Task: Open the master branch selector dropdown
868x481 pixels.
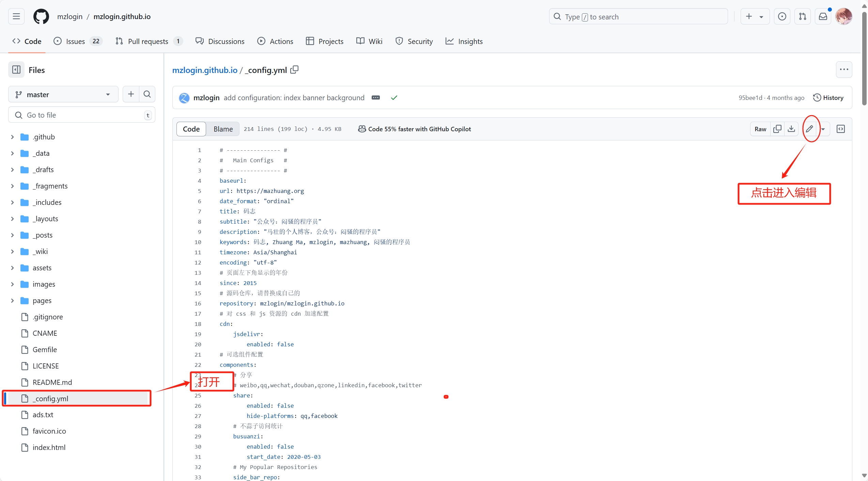Action: click(63, 94)
